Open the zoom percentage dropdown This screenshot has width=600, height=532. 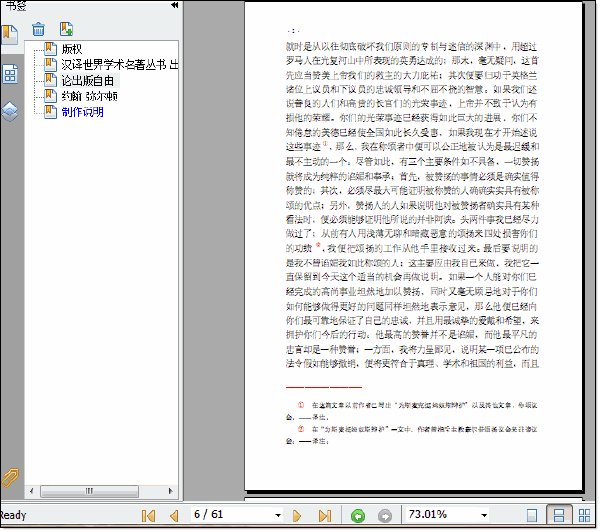(484, 515)
